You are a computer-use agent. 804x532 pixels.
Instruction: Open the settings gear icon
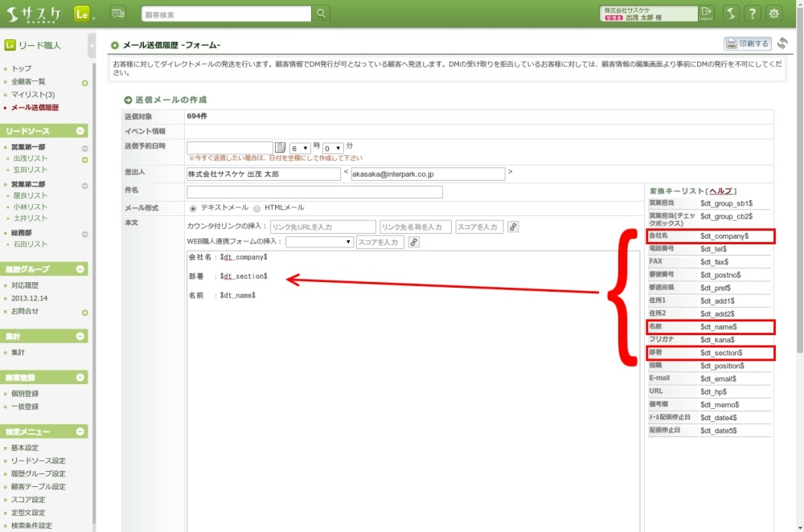773,14
